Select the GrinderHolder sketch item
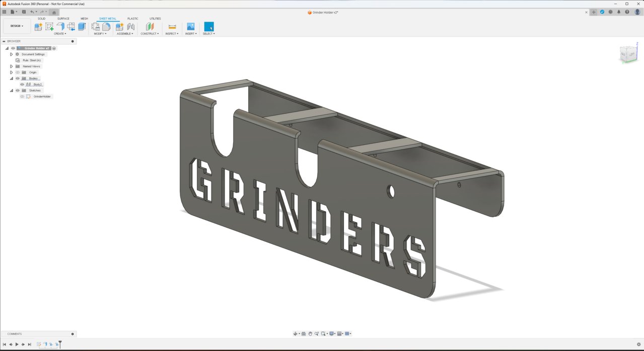This screenshot has width=644, height=351. point(42,97)
